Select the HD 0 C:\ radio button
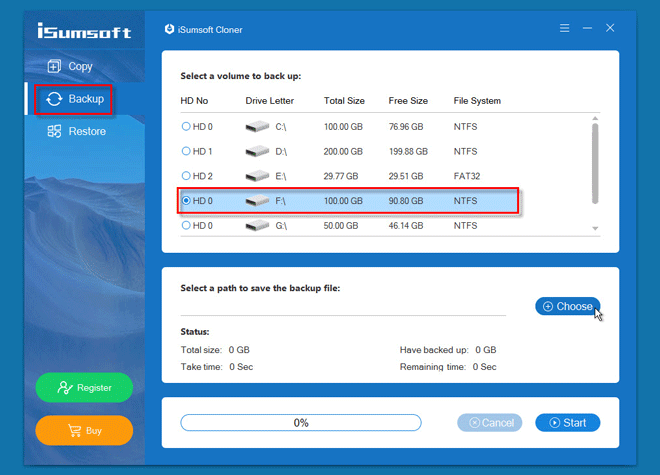Viewport: 660px width, 475px height. point(186,126)
